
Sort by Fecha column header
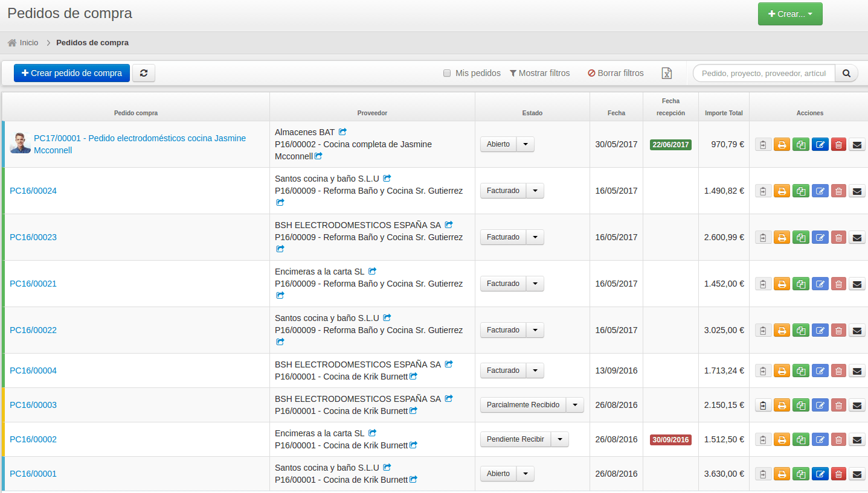click(x=616, y=113)
